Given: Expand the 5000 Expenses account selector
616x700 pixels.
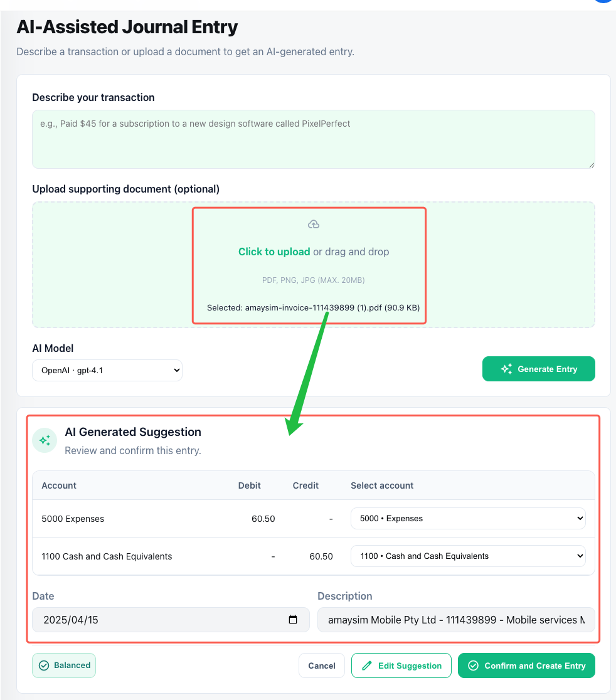Looking at the screenshot, I should [468, 519].
